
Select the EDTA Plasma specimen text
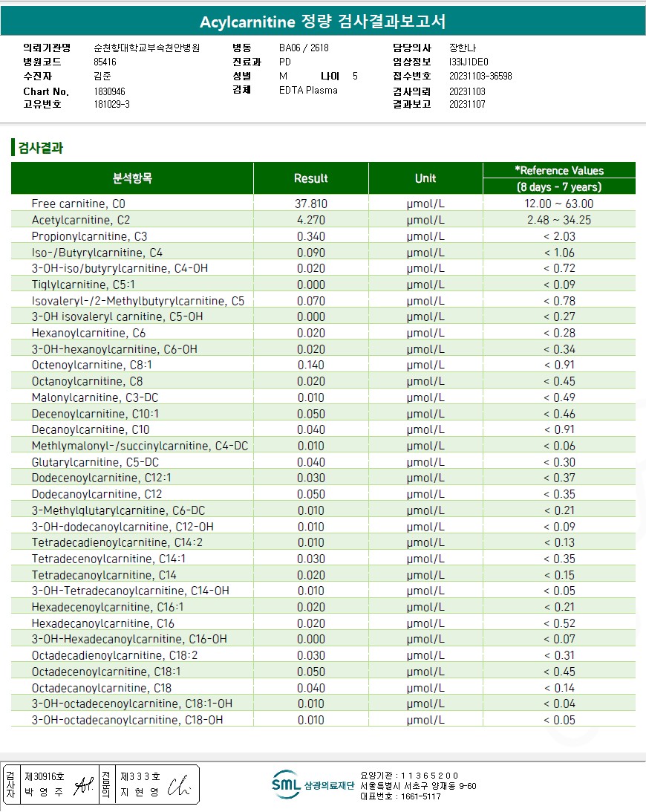click(308, 90)
